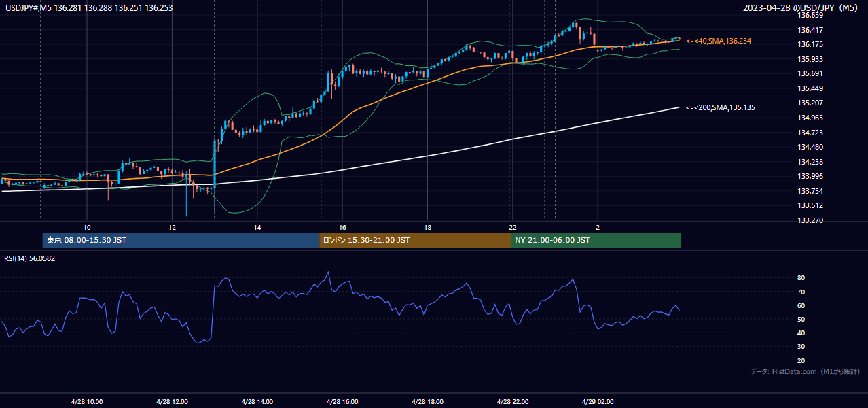This screenshot has width=868, height=408.
Task: Click the RSI(14) 56.0582 indicator label
Action: pyautogui.click(x=29, y=259)
